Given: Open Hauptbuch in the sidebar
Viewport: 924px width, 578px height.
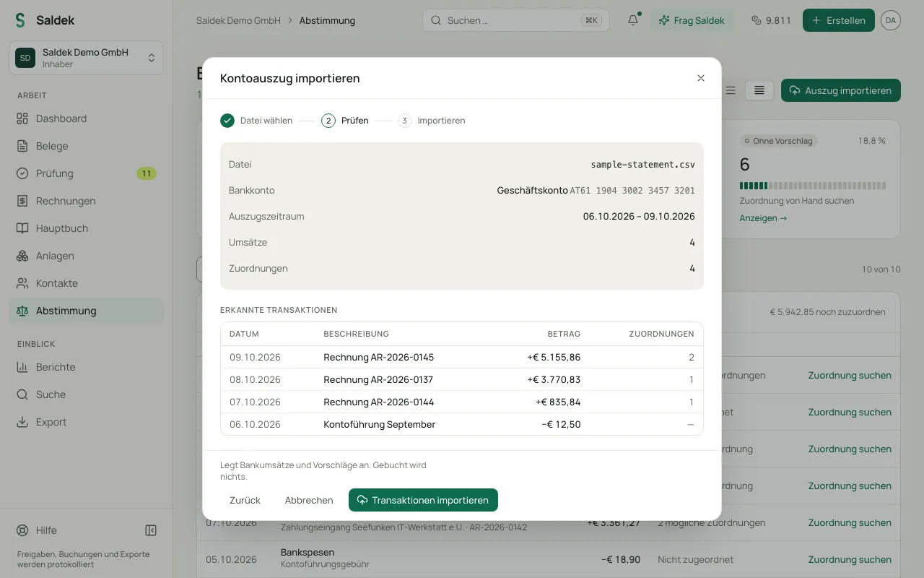Looking at the screenshot, I should point(87,228).
